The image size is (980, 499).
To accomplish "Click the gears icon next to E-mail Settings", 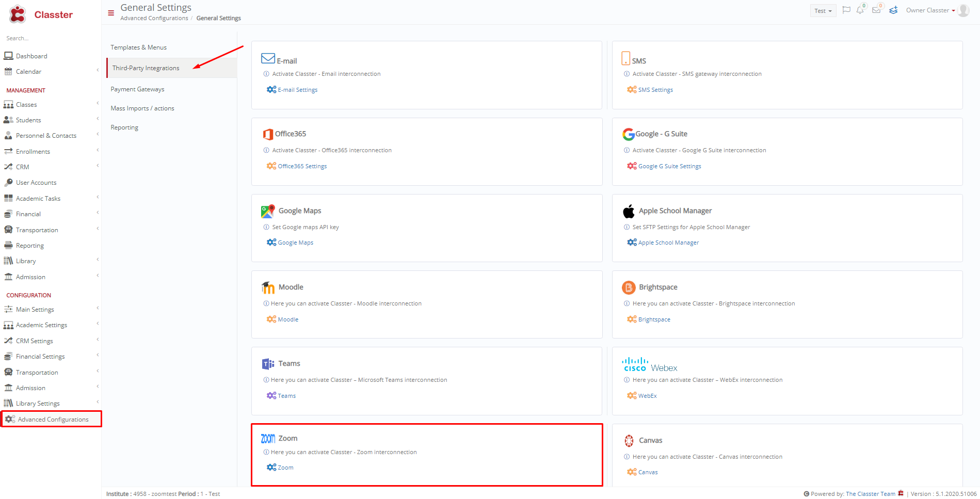I will pyautogui.click(x=271, y=90).
